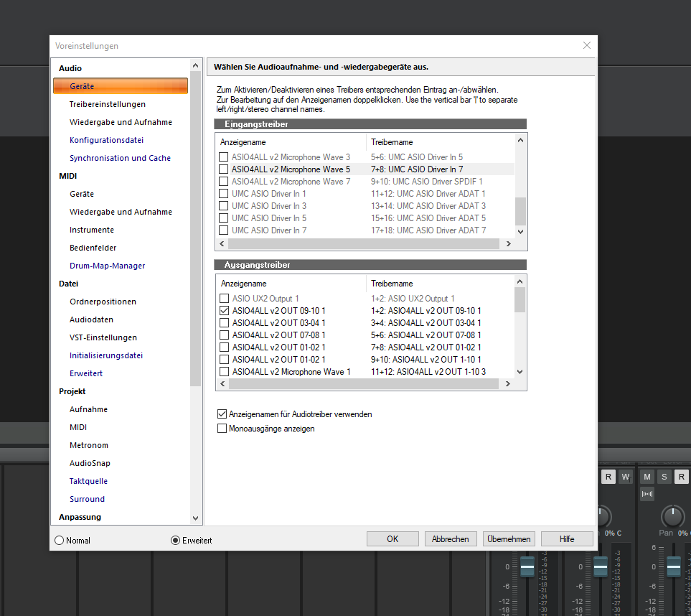Screen dimensions: 691x616
Task: Click the vertical scrollbar thumb of the Ausgangstreiber list
Action: pyautogui.click(x=520, y=300)
